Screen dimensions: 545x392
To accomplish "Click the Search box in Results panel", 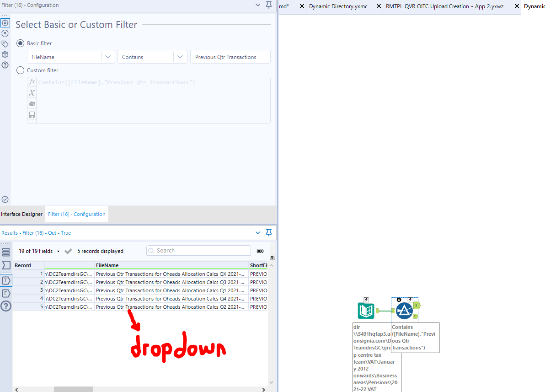I will (198, 250).
